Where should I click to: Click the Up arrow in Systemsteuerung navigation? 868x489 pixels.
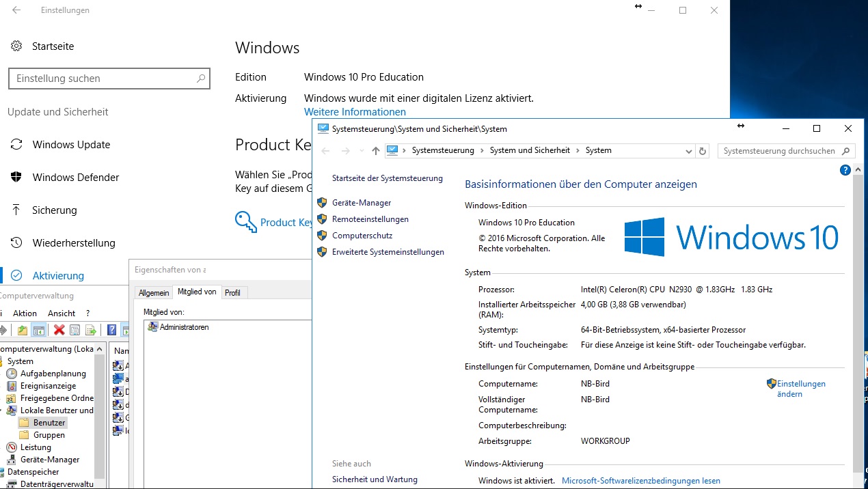tap(375, 151)
